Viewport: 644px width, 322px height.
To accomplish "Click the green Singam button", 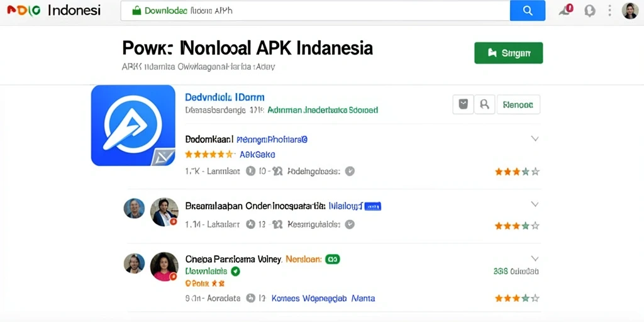I will pos(508,53).
